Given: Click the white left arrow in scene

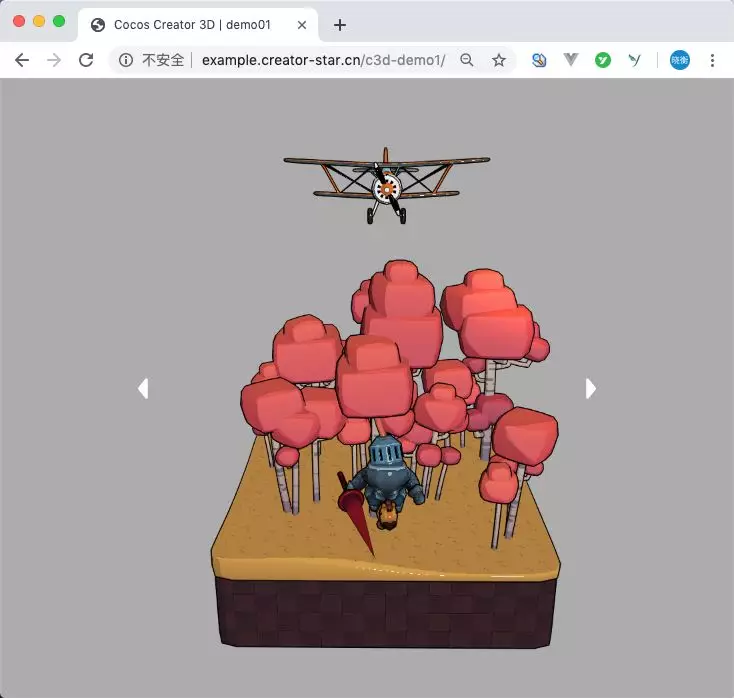Looking at the screenshot, I should [143, 389].
